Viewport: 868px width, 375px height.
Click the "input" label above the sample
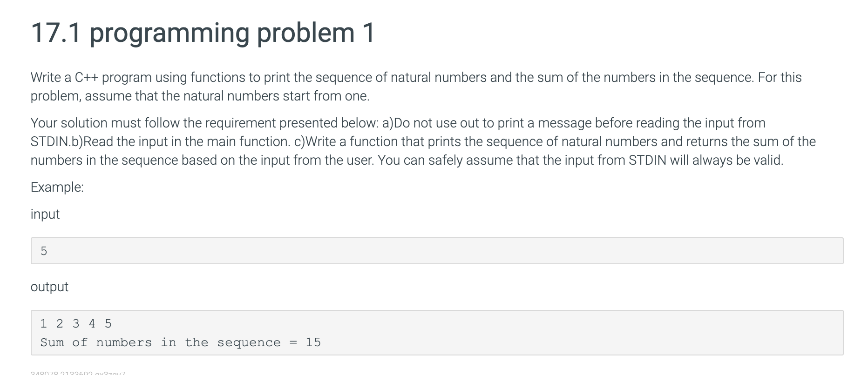45,214
